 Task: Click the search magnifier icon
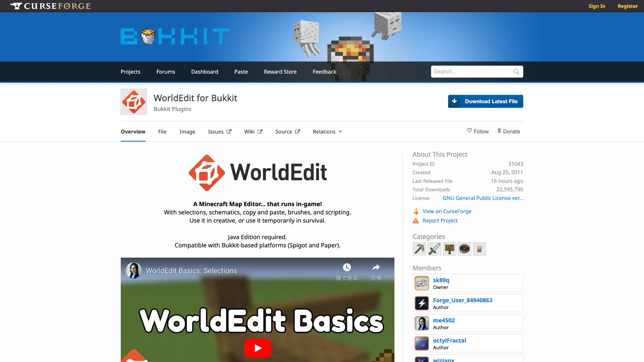(x=516, y=71)
